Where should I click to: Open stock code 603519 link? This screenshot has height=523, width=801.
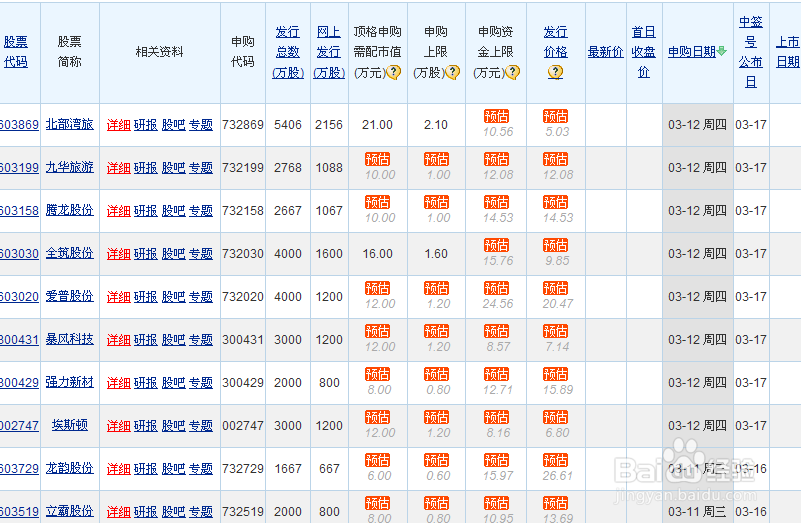[19, 511]
